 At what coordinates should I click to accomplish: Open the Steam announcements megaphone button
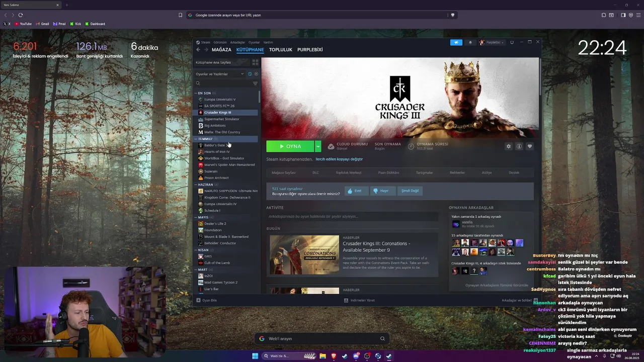[456, 42]
